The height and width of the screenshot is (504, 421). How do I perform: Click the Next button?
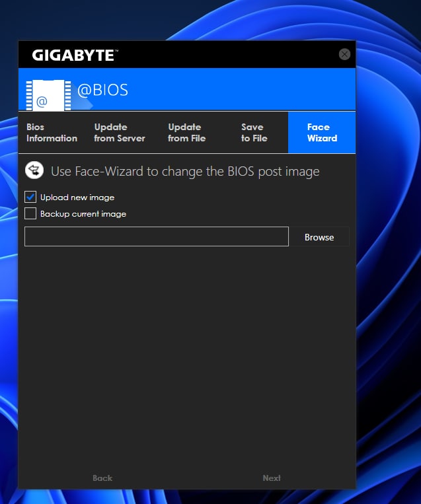(272, 478)
